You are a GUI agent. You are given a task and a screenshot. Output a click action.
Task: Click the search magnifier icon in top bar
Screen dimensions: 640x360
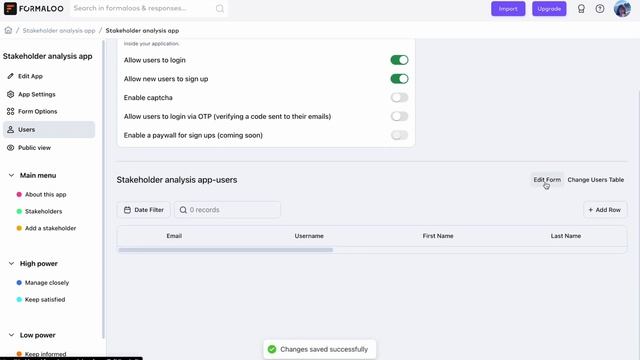[220, 9]
